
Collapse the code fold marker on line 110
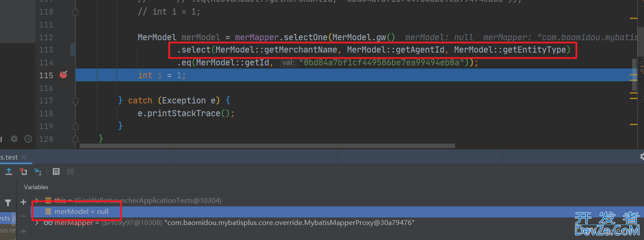coord(75,12)
